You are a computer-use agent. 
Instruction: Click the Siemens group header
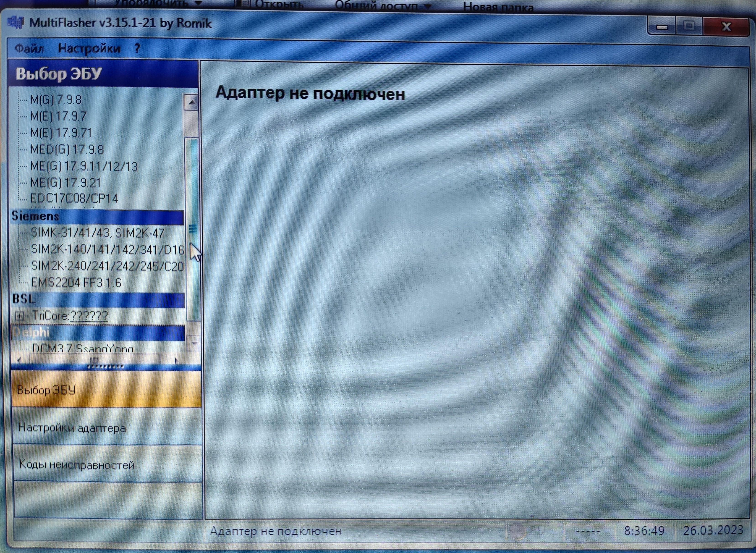coord(97,217)
